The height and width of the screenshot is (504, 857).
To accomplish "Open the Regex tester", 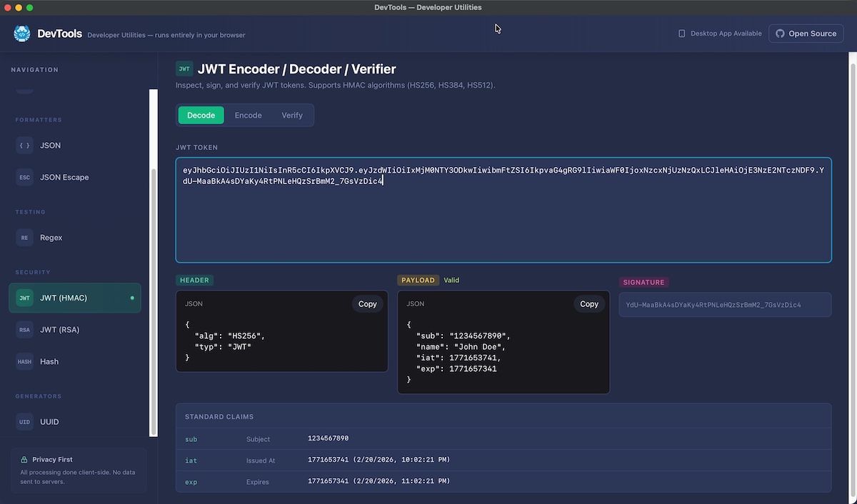I will click(x=75, y=238).
